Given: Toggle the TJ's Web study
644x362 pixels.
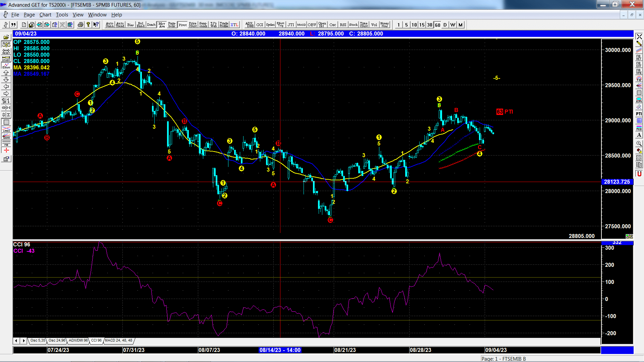Looking at the screenshot, I should coord(214,25).
